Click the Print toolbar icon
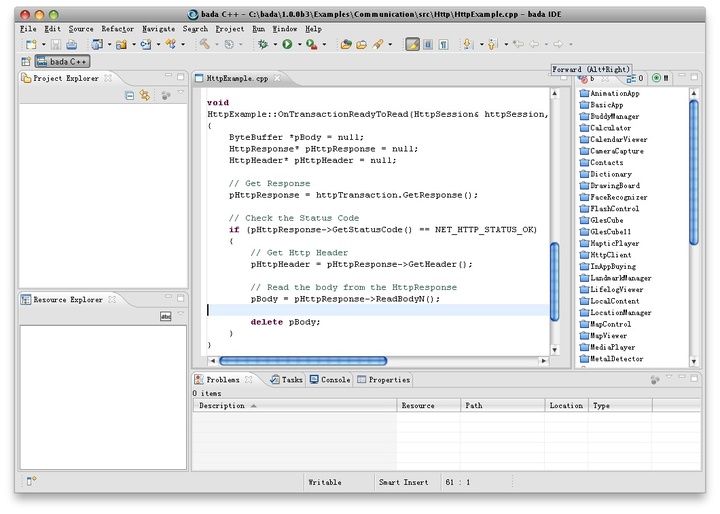This screenshot has width=720, height=514. [x=72, y=45]
